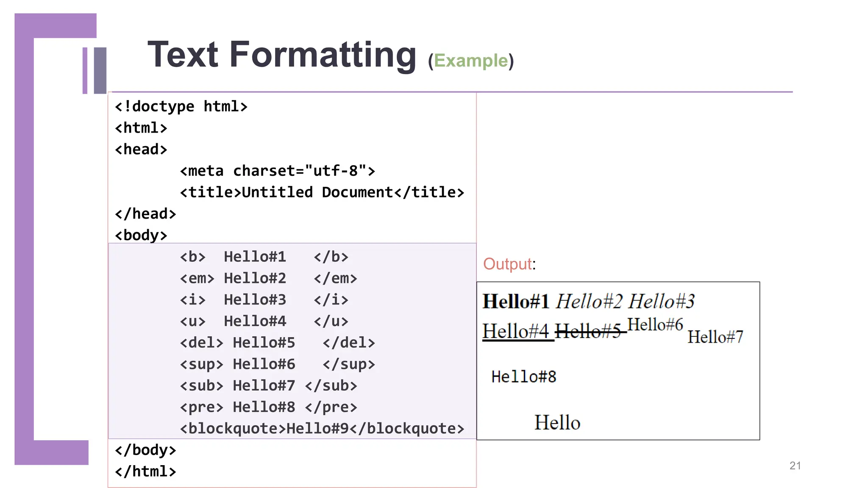Viewport: 868px width, 488px height.
Task: Click superscript Hello#6 in output
Action: [x=655, y=325]
